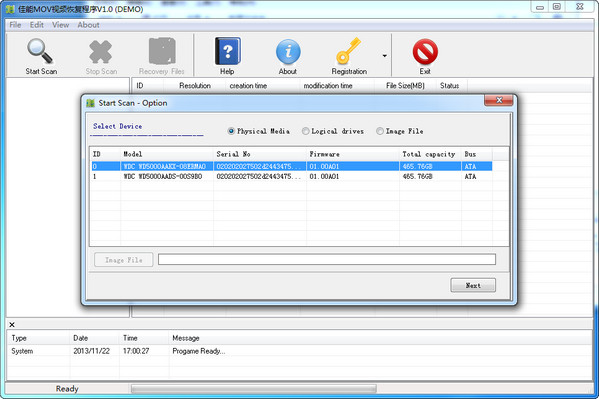Select the Logical drives radio button
The height and width of the screenshot is (399, 599).
tap(306, 131)
